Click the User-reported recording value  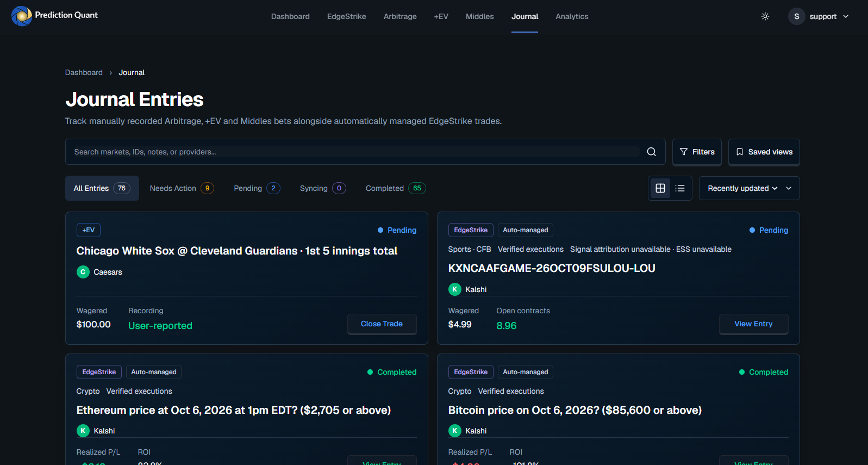[160, 326]
